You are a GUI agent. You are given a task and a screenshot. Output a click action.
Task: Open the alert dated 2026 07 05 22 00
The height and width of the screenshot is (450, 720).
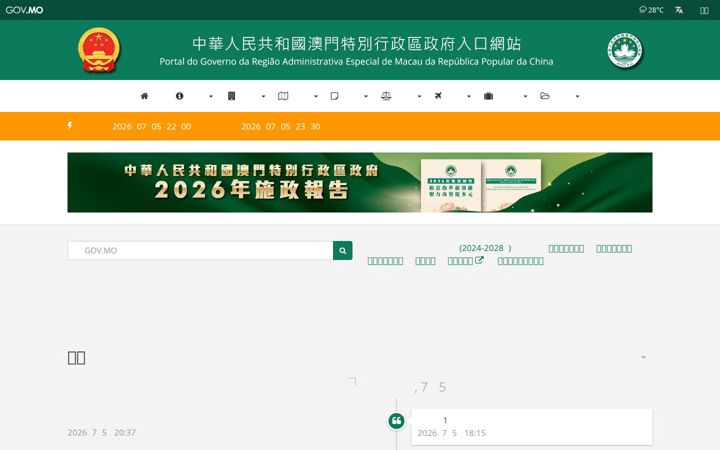coord(152,127)
